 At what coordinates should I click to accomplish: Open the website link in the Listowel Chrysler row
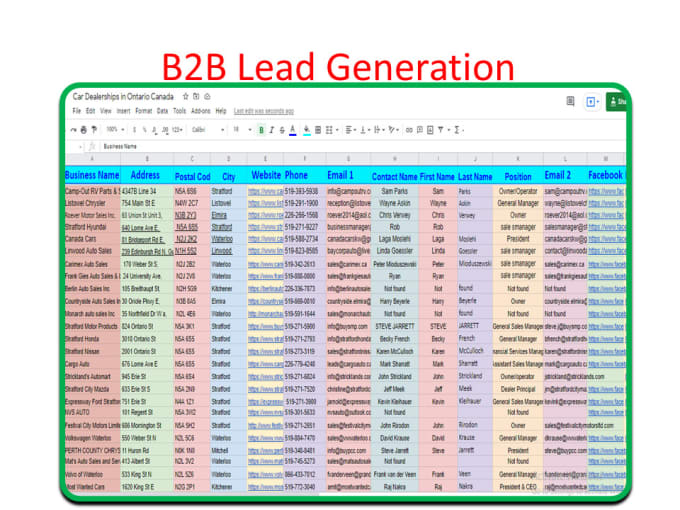pyautogui.click(x=265, y=203)
